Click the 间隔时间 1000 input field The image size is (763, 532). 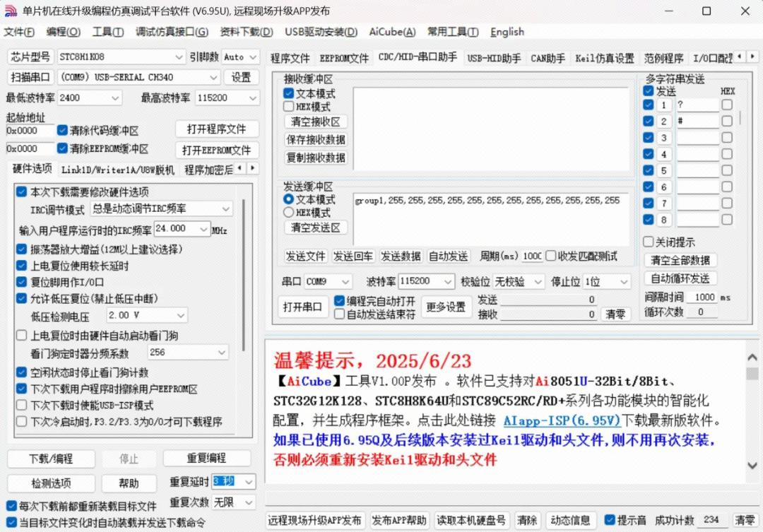click(x=704, y=297)
